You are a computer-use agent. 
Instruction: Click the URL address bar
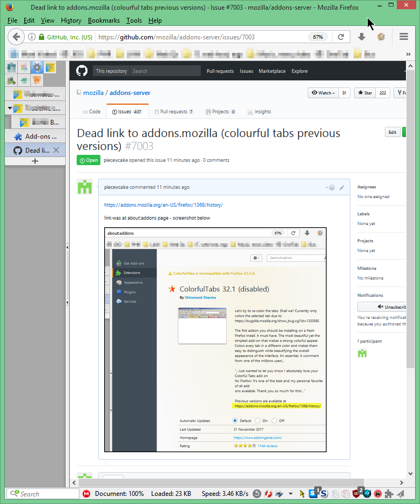(202, 37)
